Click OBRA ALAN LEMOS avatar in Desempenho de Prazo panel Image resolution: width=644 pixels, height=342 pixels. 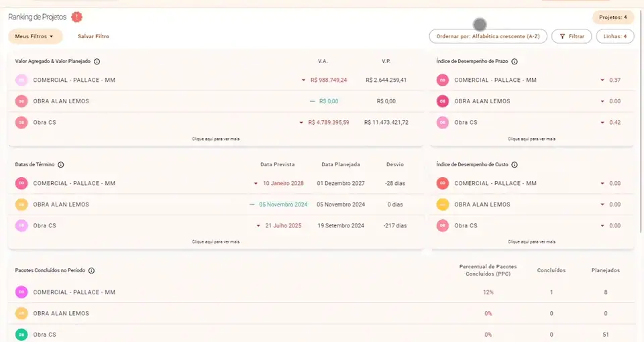click(442, 101)
